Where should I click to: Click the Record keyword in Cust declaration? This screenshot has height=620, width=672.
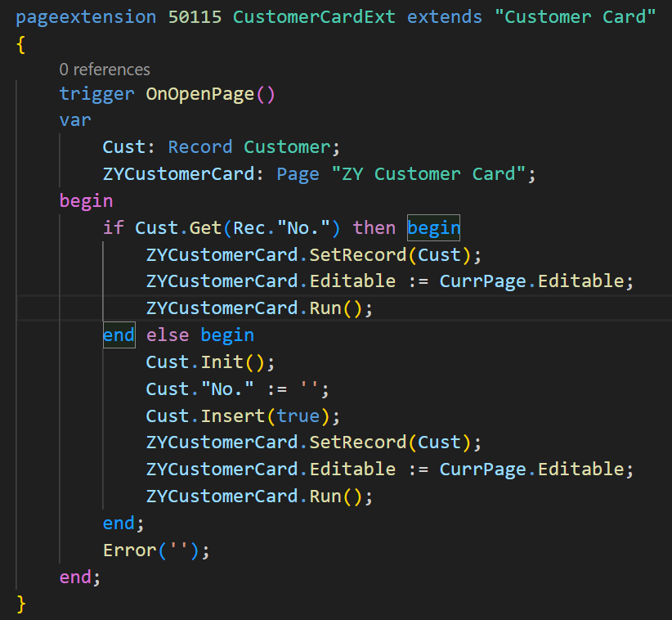[x=200, y=147]
